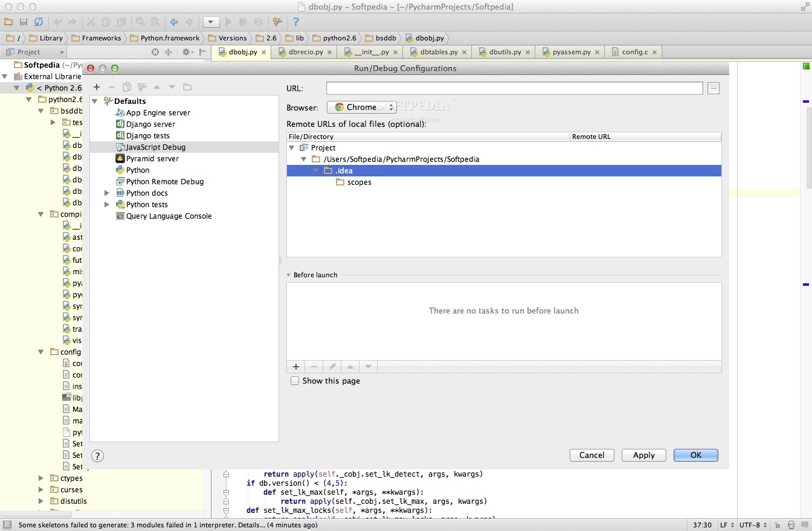Open the edit defaults wrench icon
The width and height of the screenshot is (812, 531).
pyautogui.click(x=143, y=87)
